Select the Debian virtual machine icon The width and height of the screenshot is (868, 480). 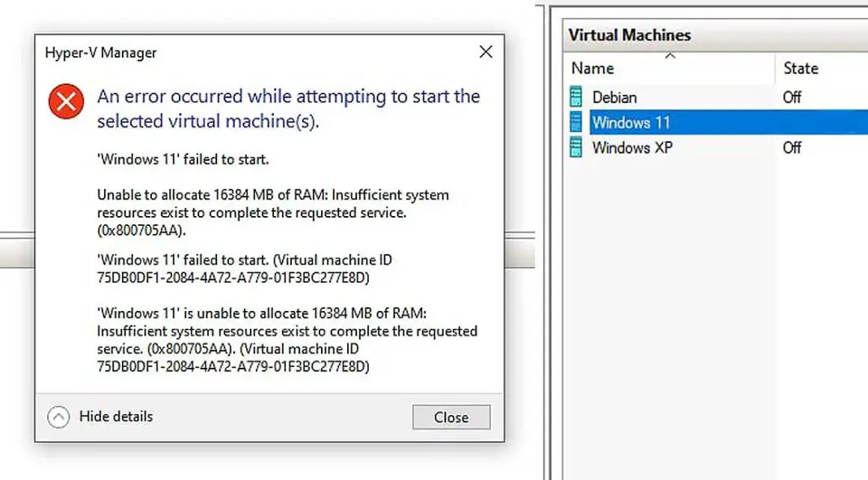pos(575,97)
